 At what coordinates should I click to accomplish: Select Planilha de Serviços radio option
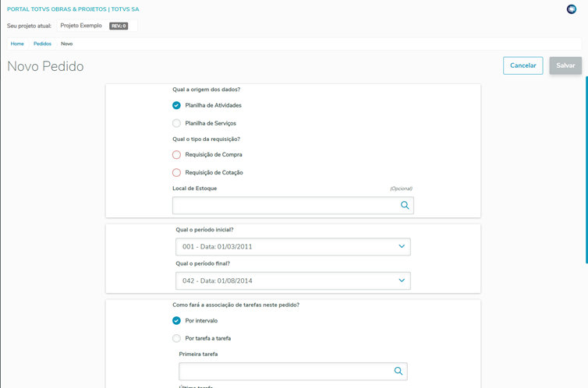pyautogui.click(x=177, y=123)
